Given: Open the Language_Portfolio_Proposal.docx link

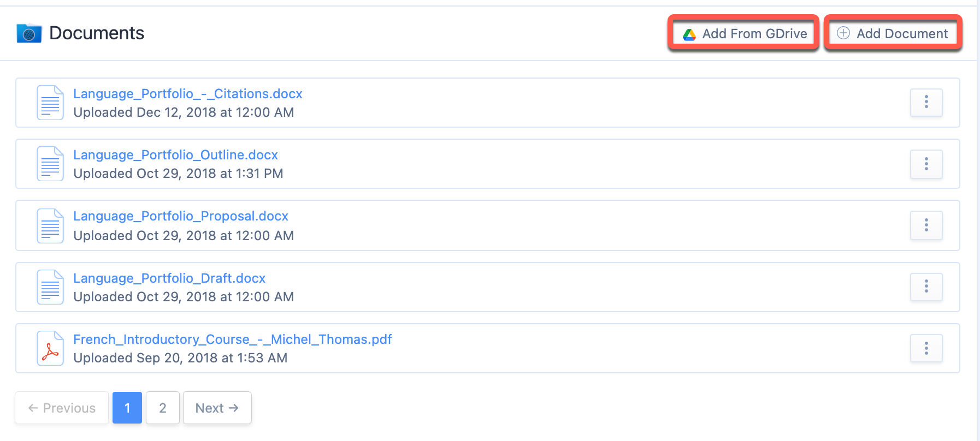Looking at the screenshot, I should pyautogui.click(x=181, y=216).
